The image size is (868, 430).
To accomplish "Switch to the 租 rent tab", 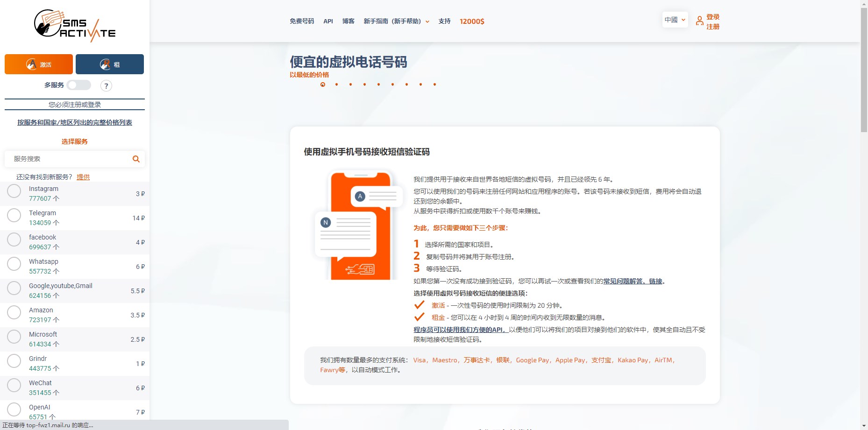I will [110, 64].
